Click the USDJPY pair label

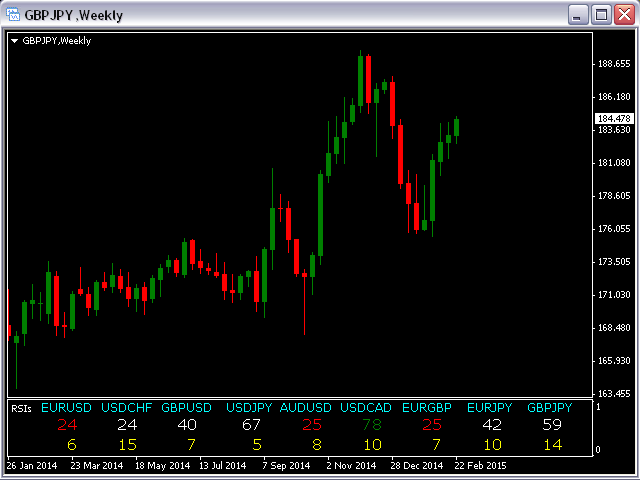[249, 408]
